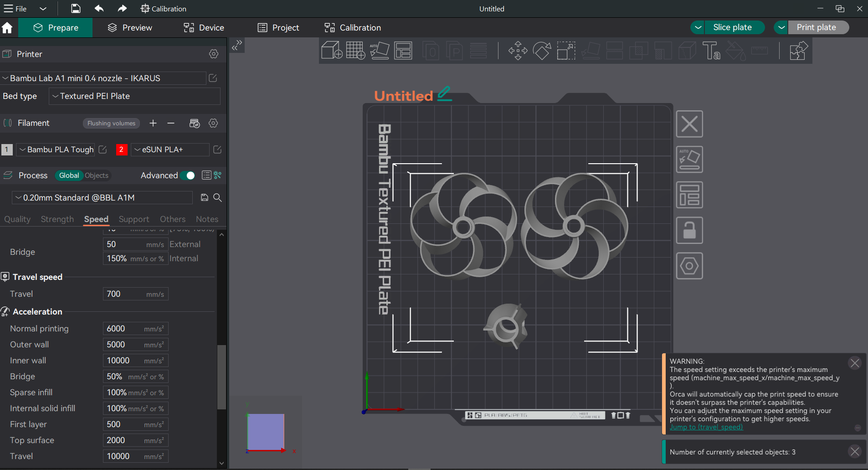Open the Bed type dropdown
Viewport: 868px width, 470px height.
[x=134, y=96]
